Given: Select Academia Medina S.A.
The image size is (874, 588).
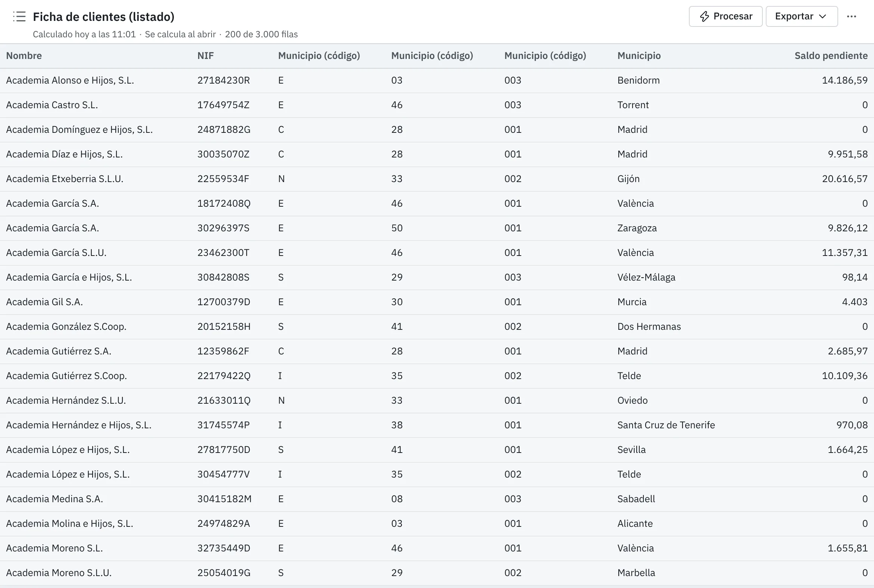Looking at the screenshot, I should point(55,499).
